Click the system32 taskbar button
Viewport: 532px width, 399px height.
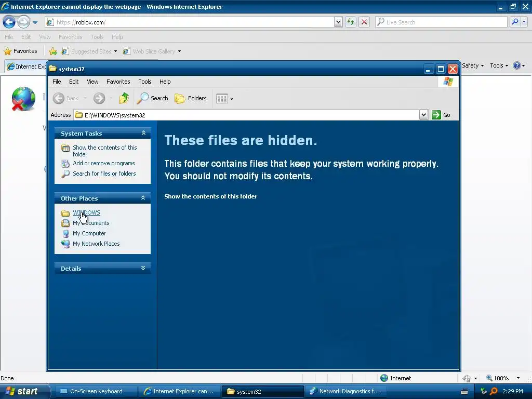click(x=262, y=391)
